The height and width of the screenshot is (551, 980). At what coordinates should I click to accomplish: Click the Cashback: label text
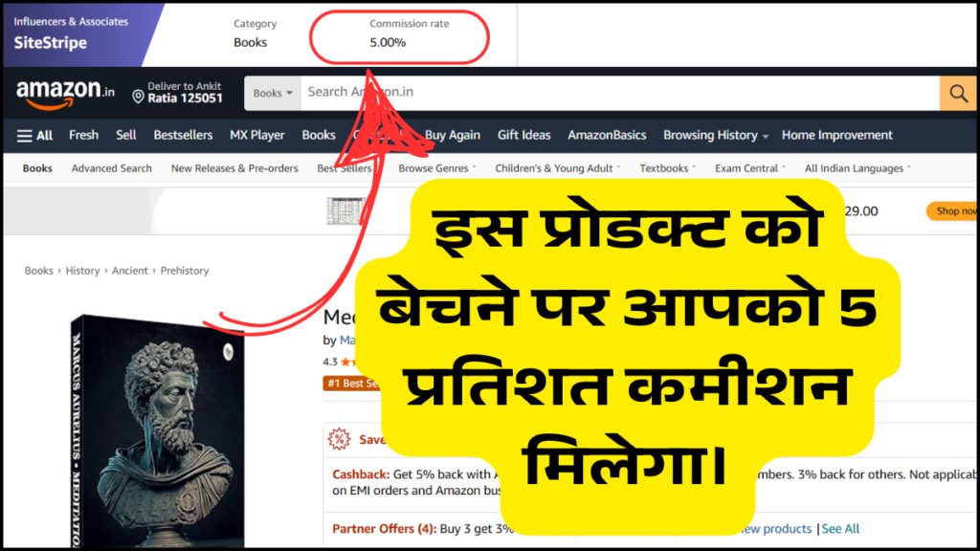tap(361, 474)
